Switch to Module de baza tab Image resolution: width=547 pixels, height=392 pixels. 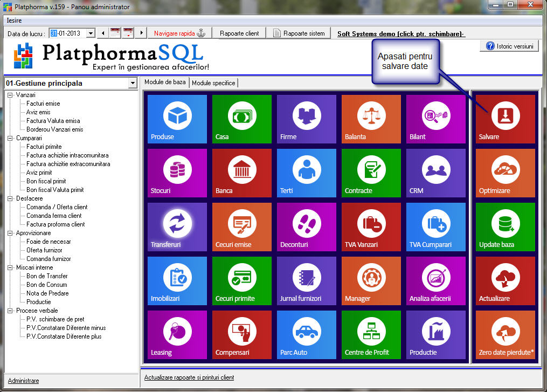tap(165, 82)
